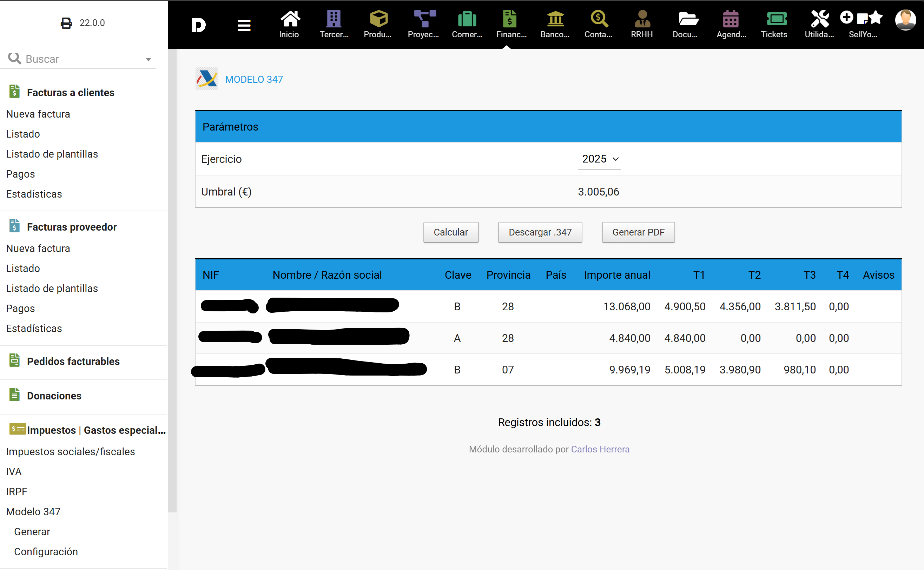This screenshot has height=570, width=924.
Task: Open the Ejercicio 2025 year dropdown
Action: click(x=599, y=159)
